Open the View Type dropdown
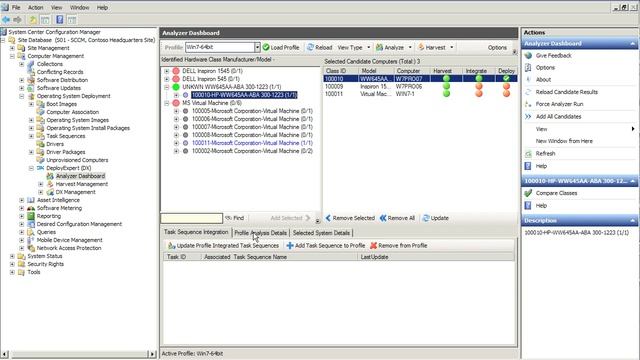This screenshot has height=360, width=640. (x=353, y=47)
